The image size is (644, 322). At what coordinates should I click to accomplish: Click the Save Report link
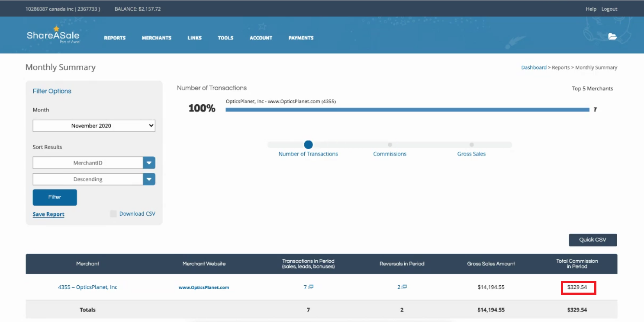click(48, 214)
